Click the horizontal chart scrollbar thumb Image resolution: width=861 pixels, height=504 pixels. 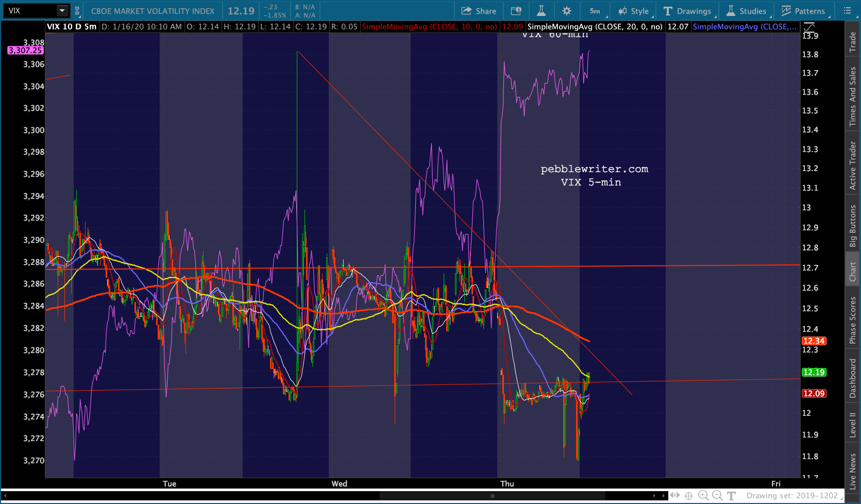(x=492, y=496)
